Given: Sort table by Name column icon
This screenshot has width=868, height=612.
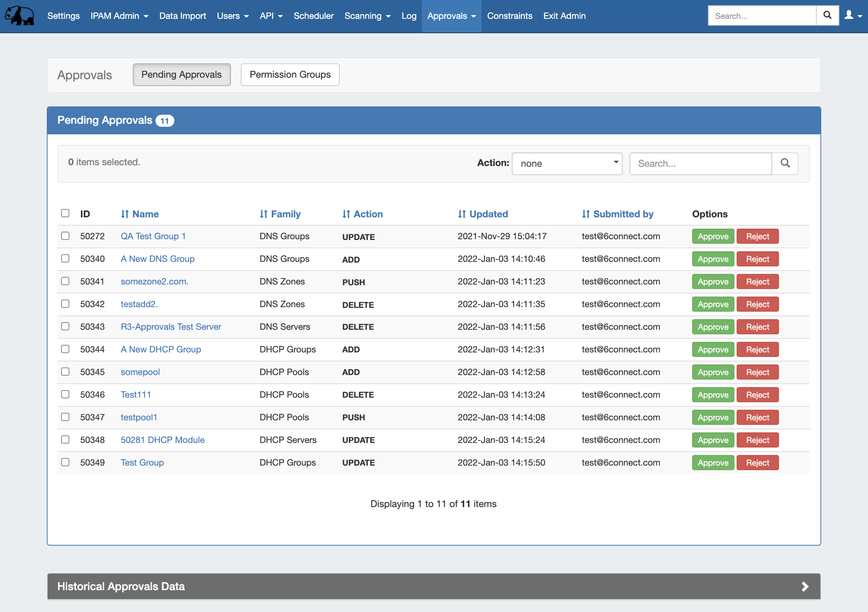Looking at the screenshot, I should tap(125, 214).
